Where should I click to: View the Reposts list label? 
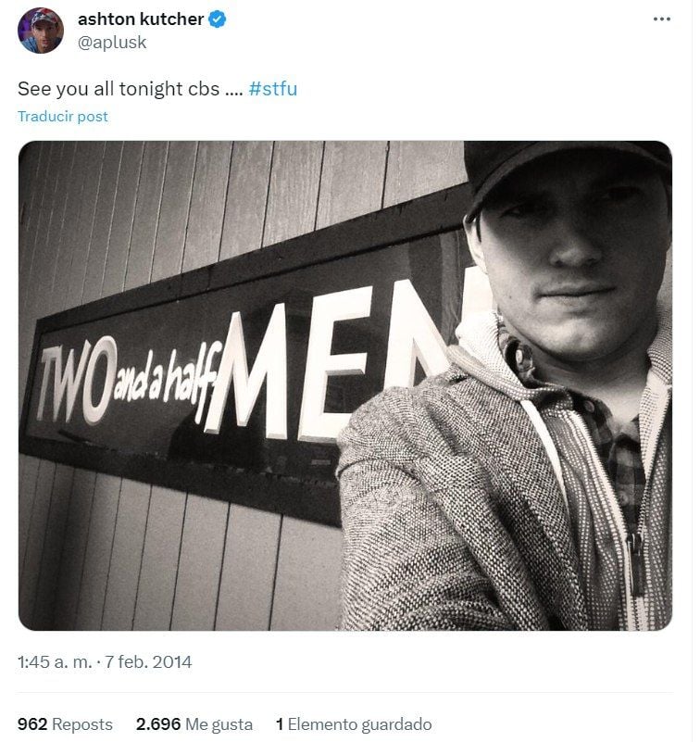[82, 724]
